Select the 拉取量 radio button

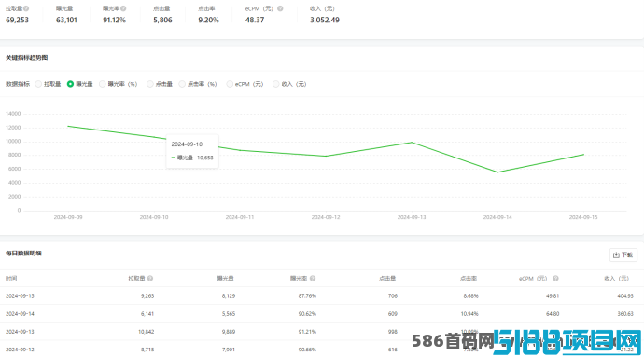(38, 84)
